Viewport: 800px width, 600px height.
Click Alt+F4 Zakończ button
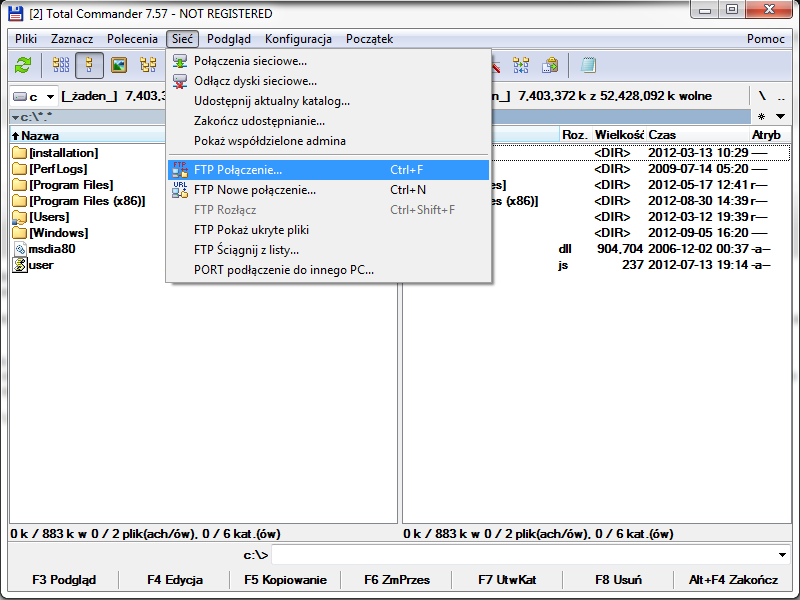pos(733,580)
